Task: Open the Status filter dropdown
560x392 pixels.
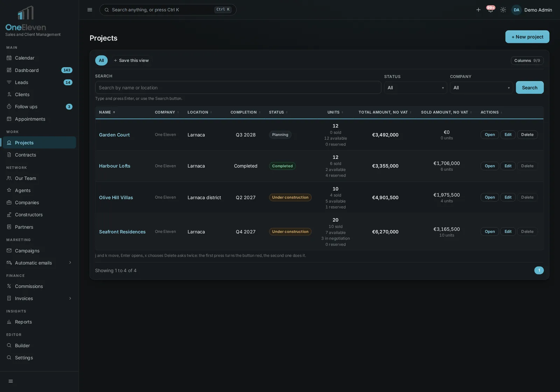Action: (415, 87)
